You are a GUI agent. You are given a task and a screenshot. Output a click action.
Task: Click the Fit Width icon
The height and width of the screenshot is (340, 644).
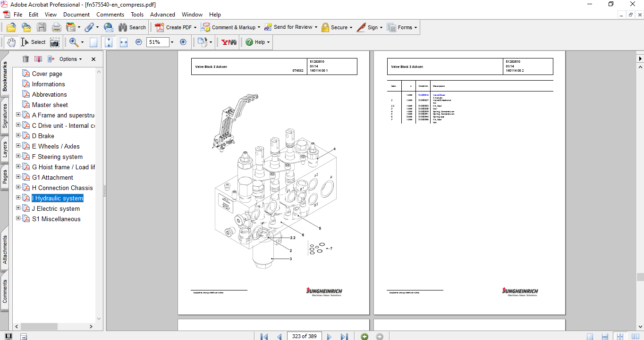pyautogui.click(x=124, y=42)
